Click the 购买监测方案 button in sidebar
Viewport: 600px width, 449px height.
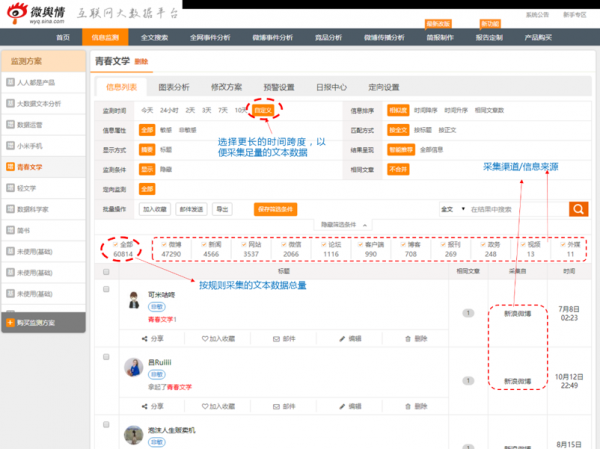click(x=42, y=322)
